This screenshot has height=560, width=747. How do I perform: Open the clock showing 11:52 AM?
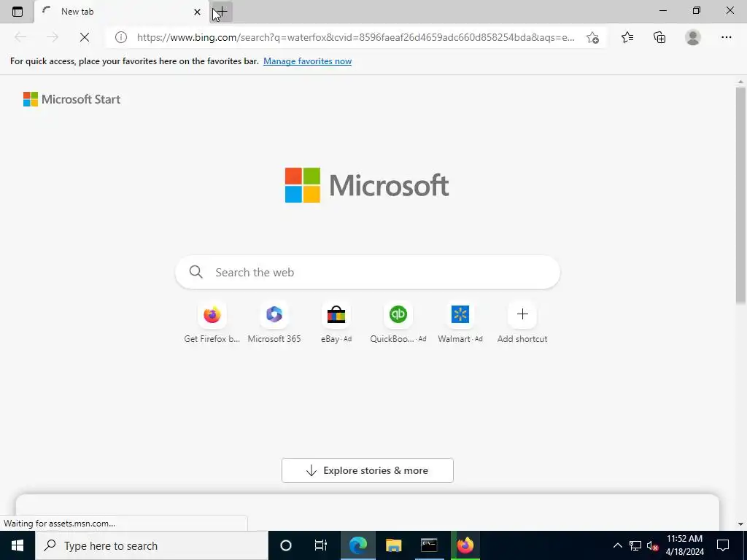pos(684,545)
